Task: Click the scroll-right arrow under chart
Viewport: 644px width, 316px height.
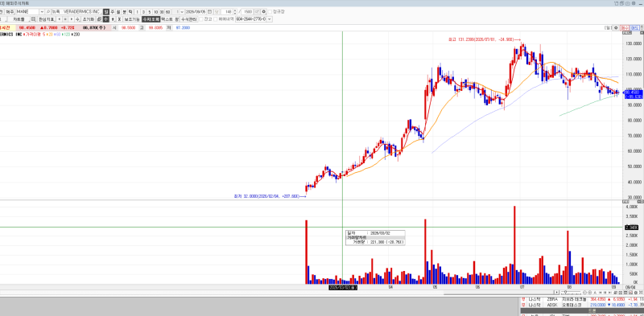Action: 557,292
